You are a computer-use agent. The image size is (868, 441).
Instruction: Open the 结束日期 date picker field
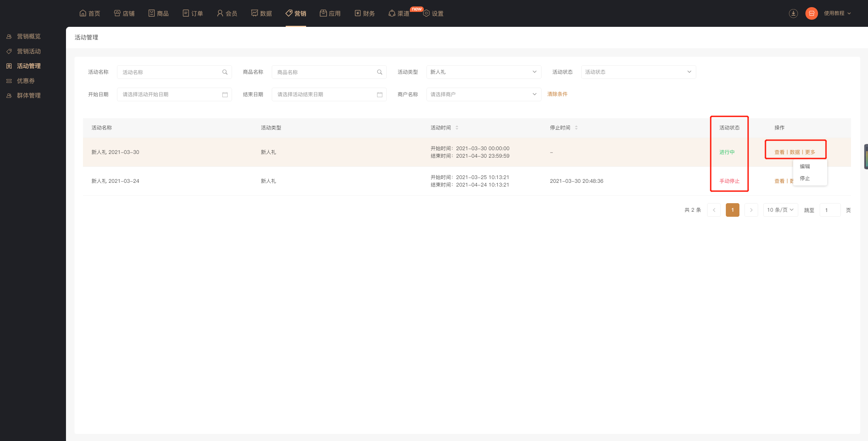[x=329, y=94]
